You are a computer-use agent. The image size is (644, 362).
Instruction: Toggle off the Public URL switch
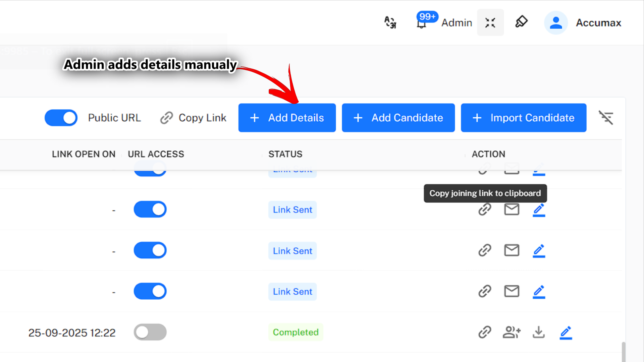point(61,118)
